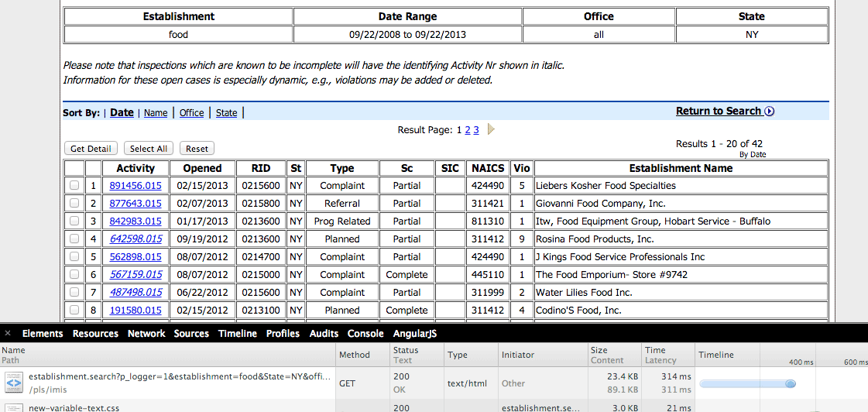The height and width of the screenshot is (412, 868).
Task: Open the Audits tab
Action: [x=324, y=333]
